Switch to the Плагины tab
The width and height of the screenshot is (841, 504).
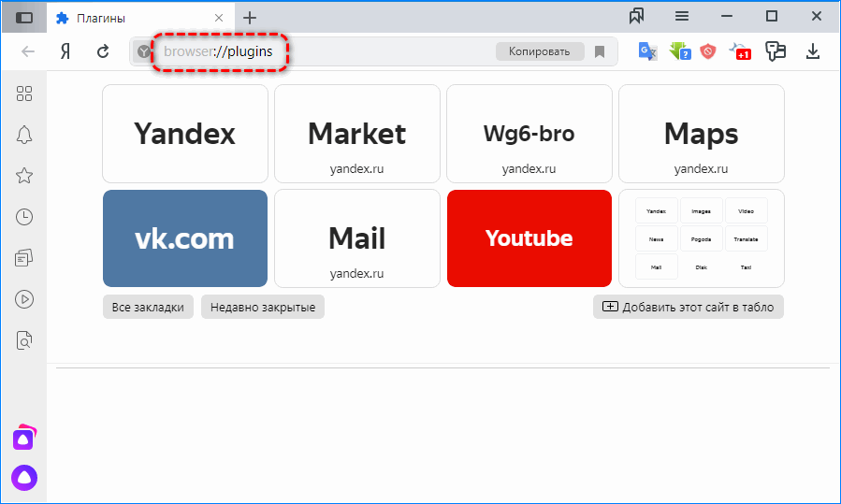point(131,18)
